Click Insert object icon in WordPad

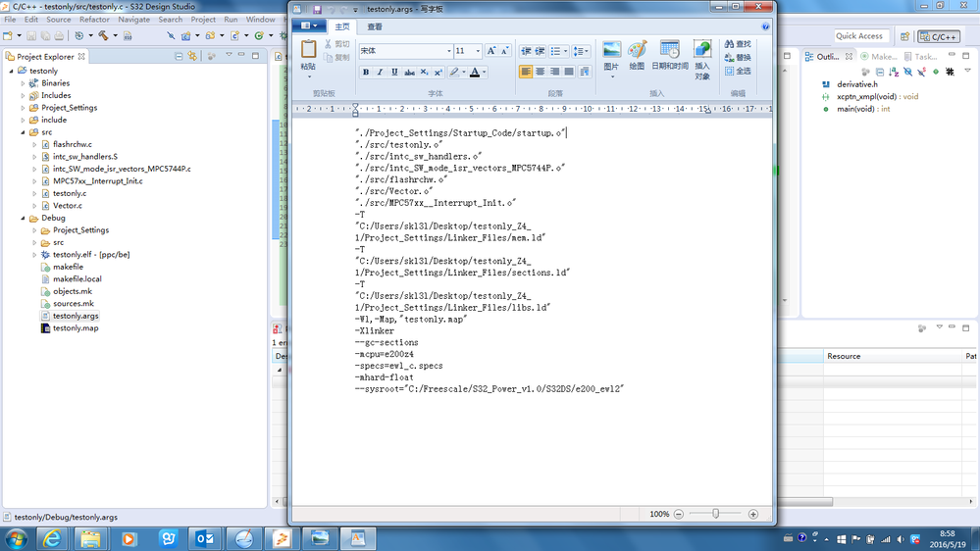[x=702, y=50]
